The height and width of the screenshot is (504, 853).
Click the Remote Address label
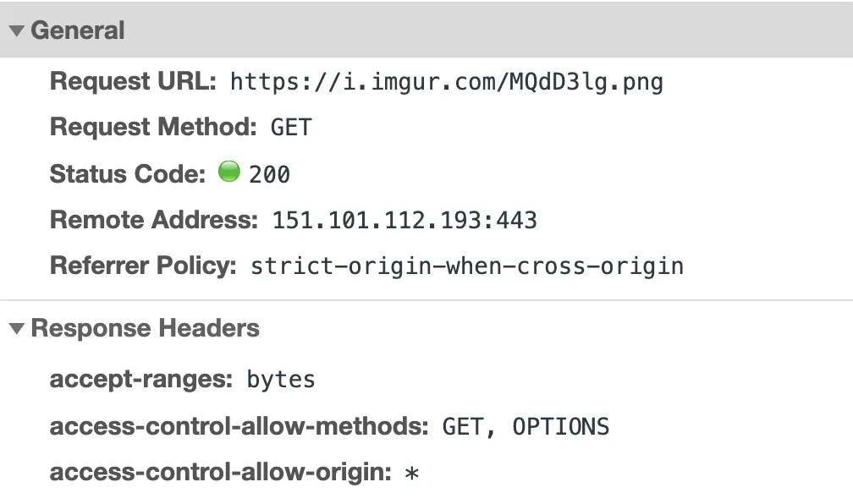[153, 221]
